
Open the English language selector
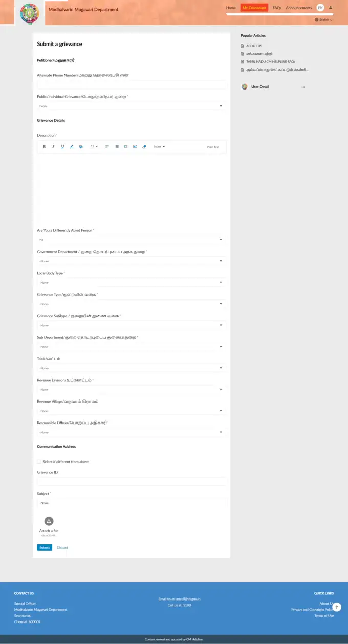pos(324,20)
